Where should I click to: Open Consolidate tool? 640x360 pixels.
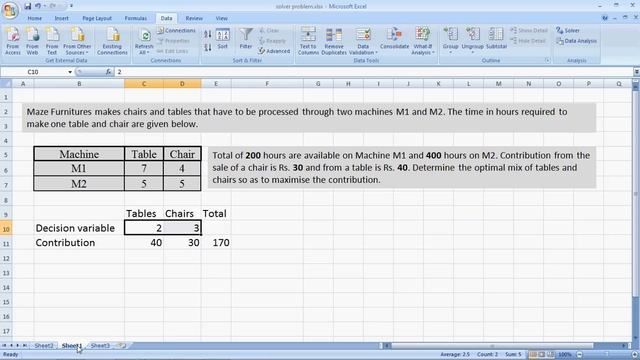[x=394, y=38]
